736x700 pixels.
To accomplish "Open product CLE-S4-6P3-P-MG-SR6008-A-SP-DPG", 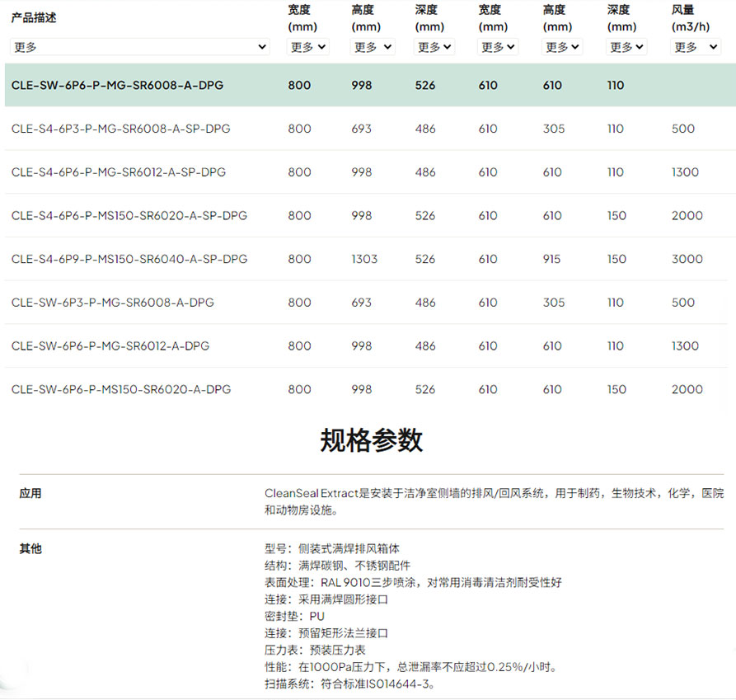I will 120,129.
